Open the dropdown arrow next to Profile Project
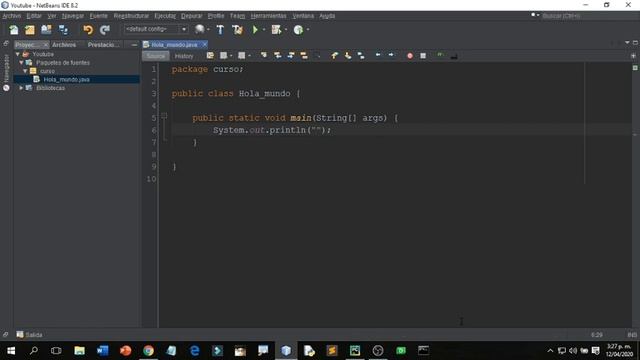This screenshot has width=640, height=360. coord(308,30)
